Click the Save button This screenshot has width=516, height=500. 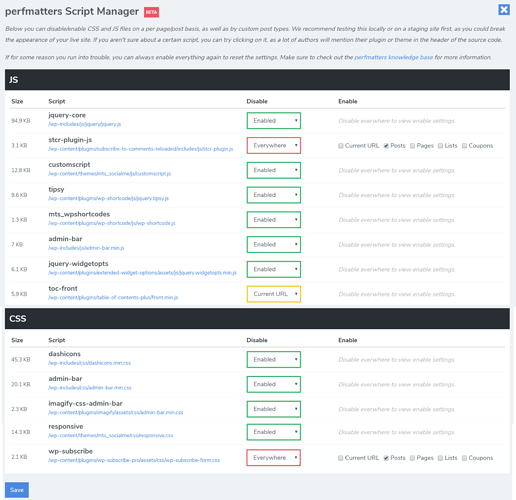coord(17,490)
